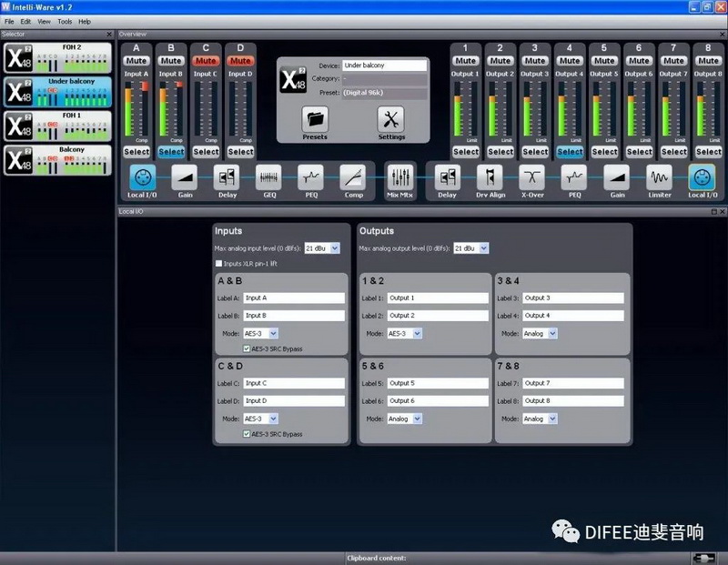Viewport: 728px width, 565px height.
Task: Open the Comp compressor module
Action: click(353, 177)
